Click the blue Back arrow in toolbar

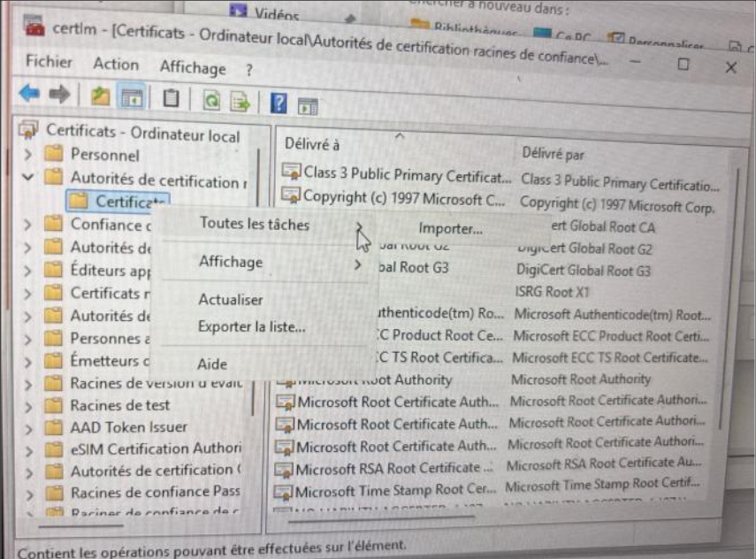click(29, 96)
